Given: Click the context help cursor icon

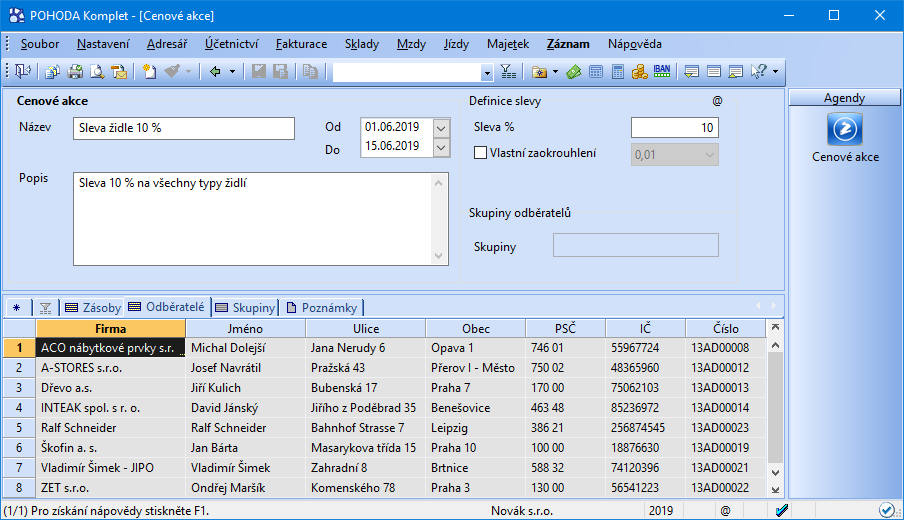Looking at the screenshot, I should 759,71.
